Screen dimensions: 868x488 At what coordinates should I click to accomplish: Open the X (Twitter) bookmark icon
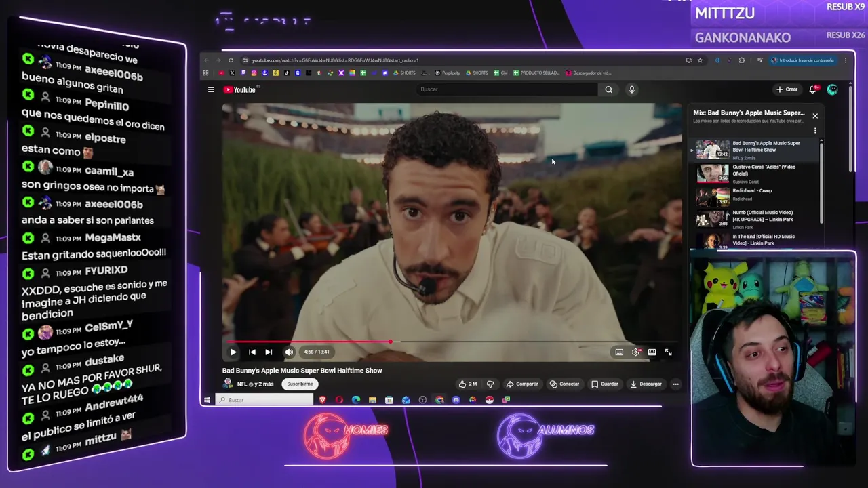click(x=232, y=73)
